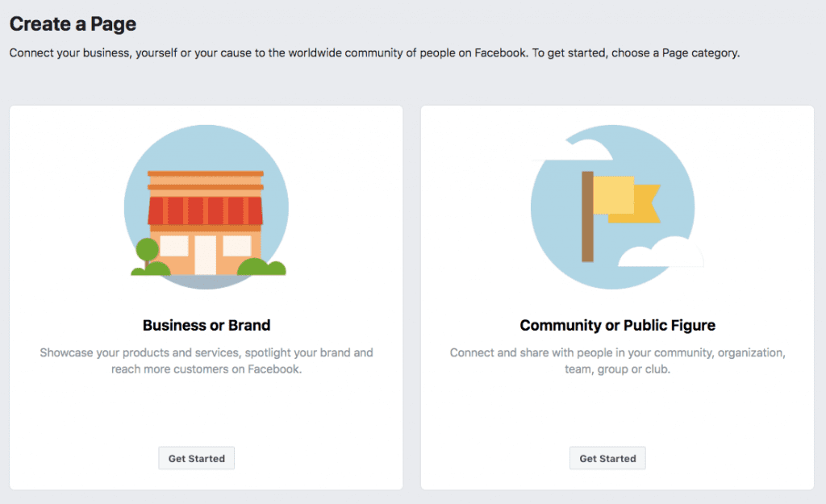Image resolution: width=826 pixels, height=504 pixels.
Task: Select the Community or Public Figure heading
Action: click(x=617, y=325)
